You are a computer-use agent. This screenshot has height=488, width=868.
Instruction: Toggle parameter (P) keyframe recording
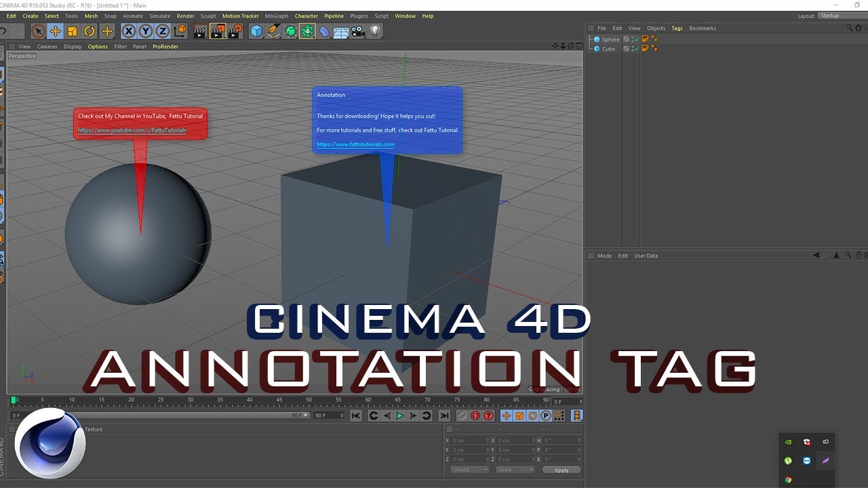tap(546, 415)
